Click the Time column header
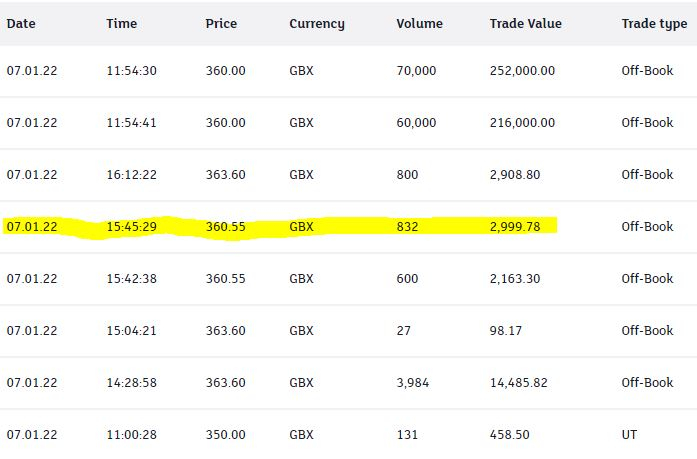Screen dimensions: 697x459 122,23
